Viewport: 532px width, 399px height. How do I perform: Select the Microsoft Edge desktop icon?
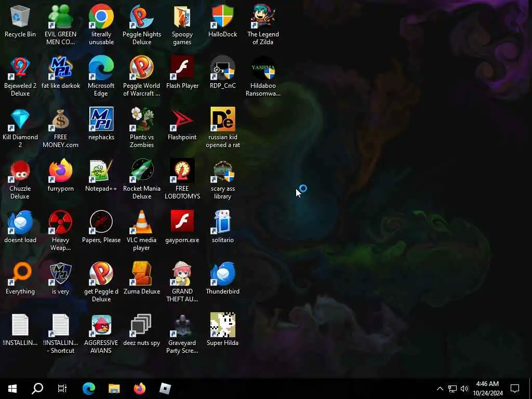tap(101, 76)
